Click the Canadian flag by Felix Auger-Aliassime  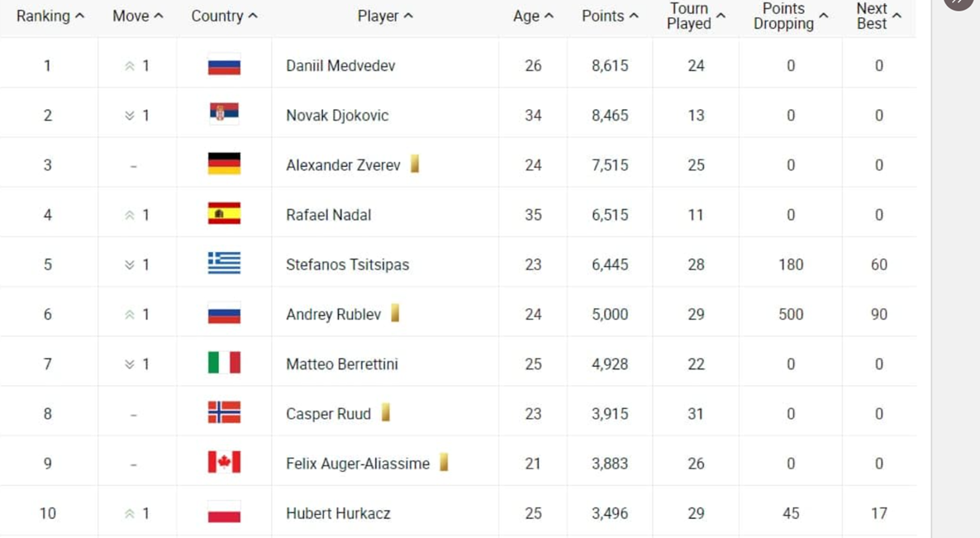pyautogui.click(x=224, y=463)
